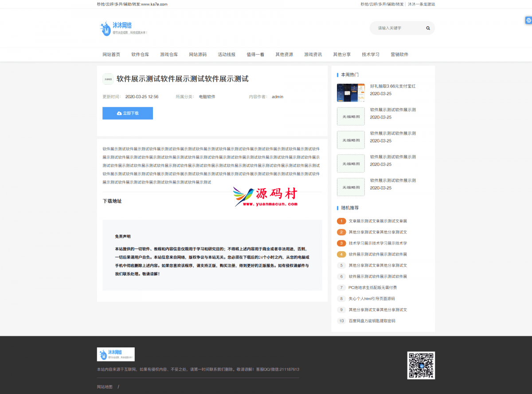Click the QR code in the footer

tap(421, 365)
